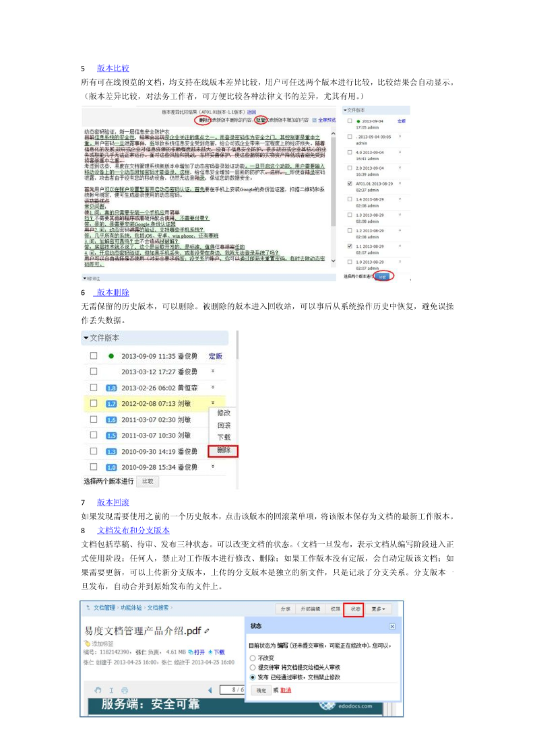The image size is (535, 756).
Task: Click the 1.7 version badge
Action: click(x=111, y=403)
